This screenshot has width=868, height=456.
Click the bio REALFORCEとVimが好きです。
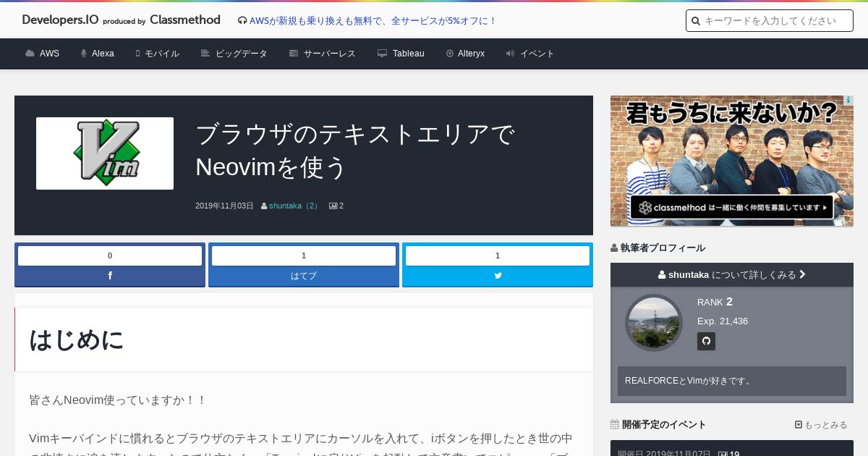[x=689, y=381]
